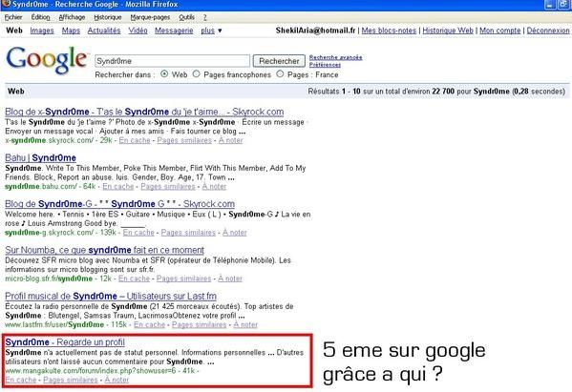The width and height of the screenshot is (572, 392).
Task: Open Recherche avancée link
Action: 335,57
